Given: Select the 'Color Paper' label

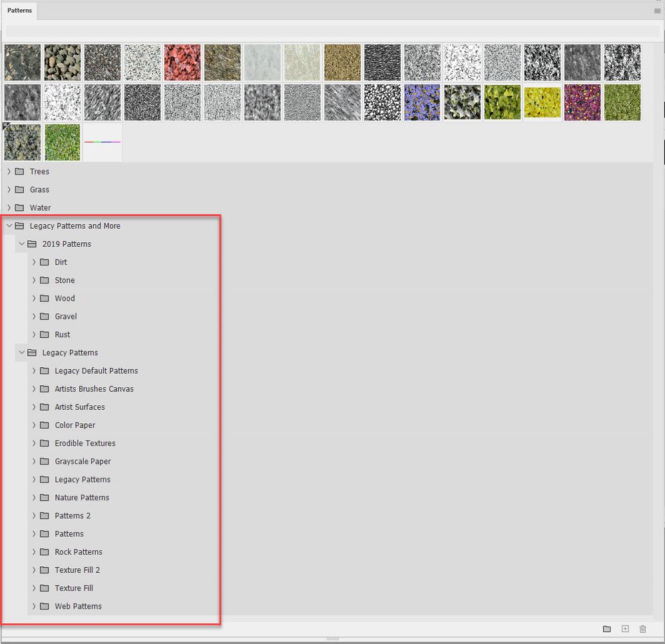Looking at the screenshot, I should [75, 425].
